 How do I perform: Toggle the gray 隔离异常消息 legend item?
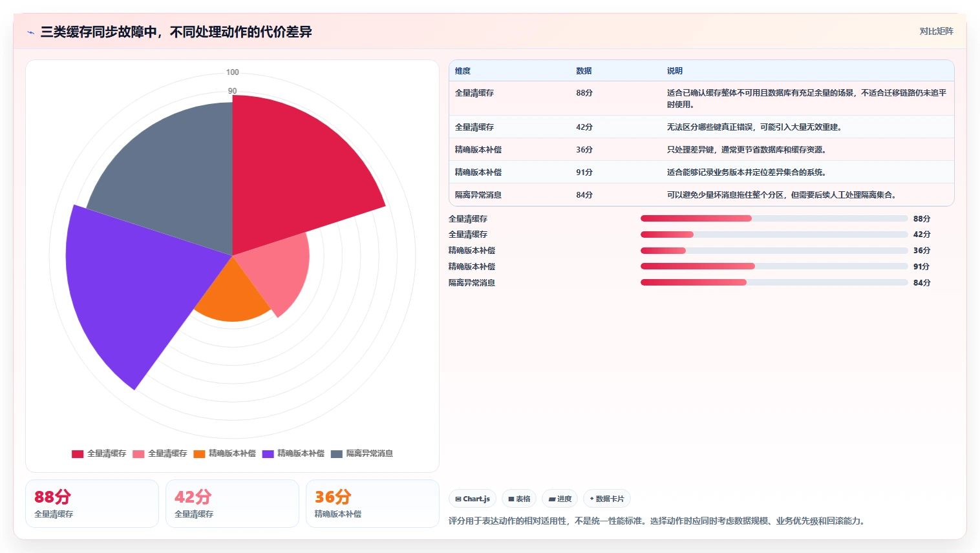(x=361, y=454)
